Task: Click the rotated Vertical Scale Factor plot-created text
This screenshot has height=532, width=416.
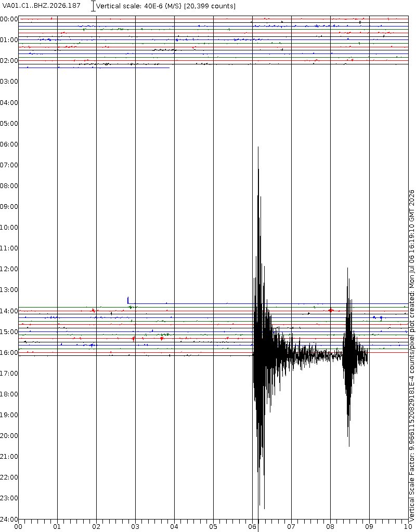Action: [x=412, y=355]
